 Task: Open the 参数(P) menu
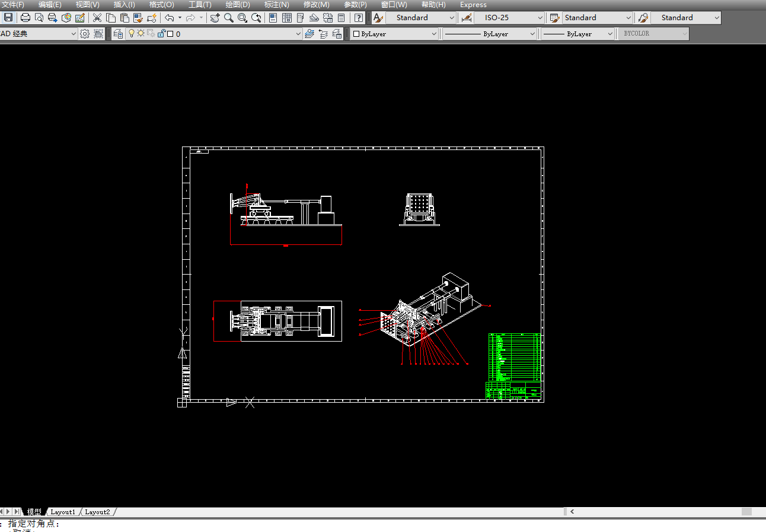pyautogui.click(x=355, y=5)
